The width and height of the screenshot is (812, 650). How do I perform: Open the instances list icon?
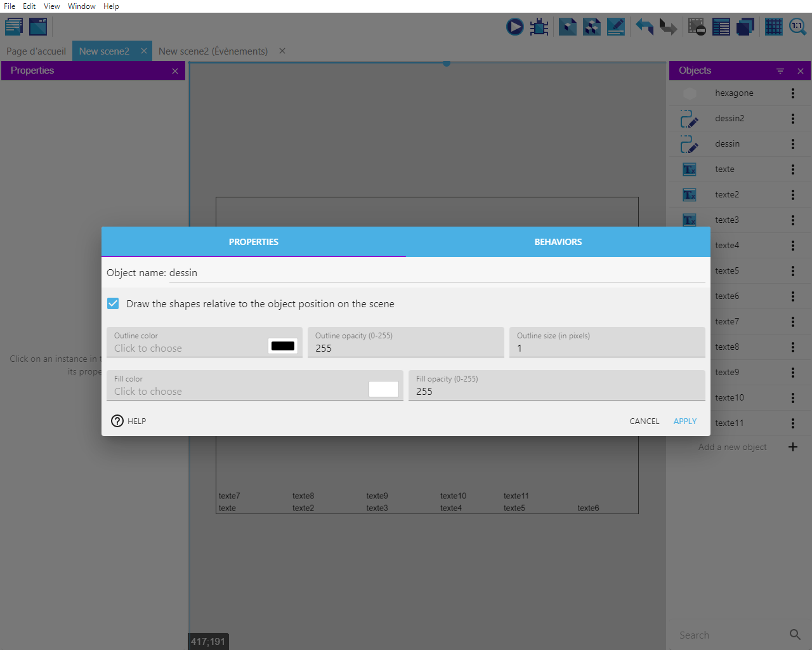point(721,27)
